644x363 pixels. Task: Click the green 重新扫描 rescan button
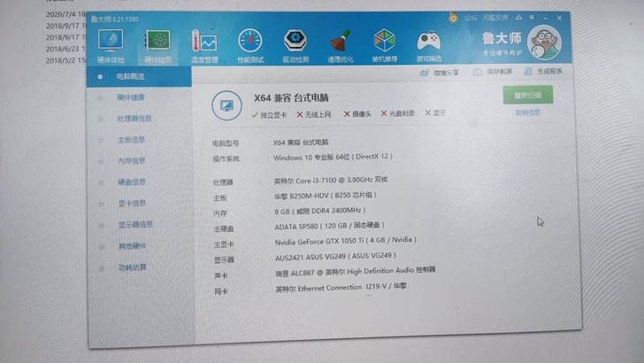[528, 96]
